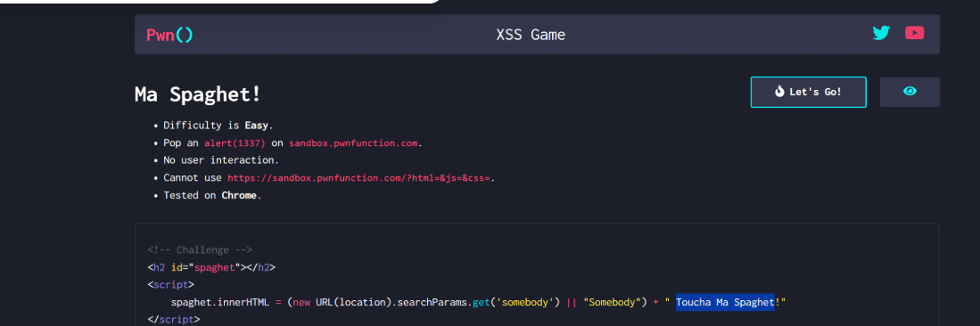Click the XSS Game header title
980x326 pixels.
coord(531,35)
